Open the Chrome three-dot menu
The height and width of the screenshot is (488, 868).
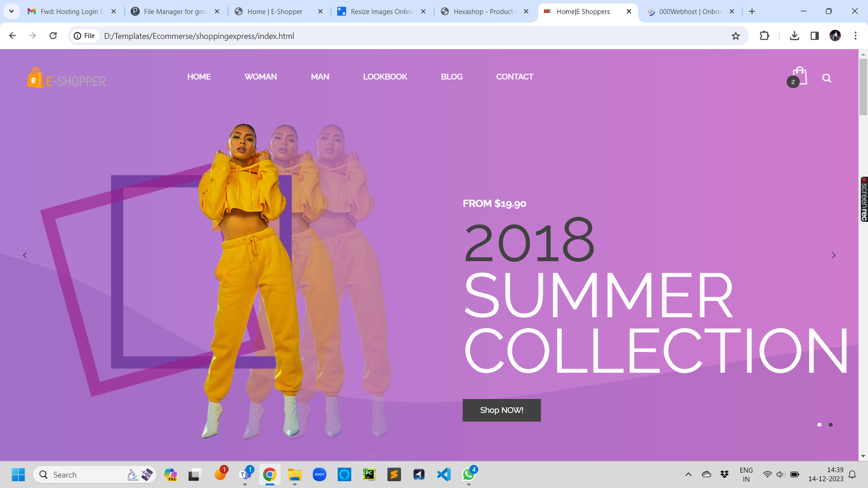coord(856,36)
